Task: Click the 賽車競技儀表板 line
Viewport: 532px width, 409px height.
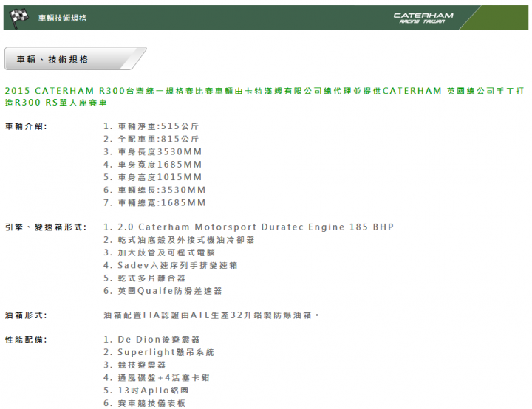Action: click(x=145, y=403)
